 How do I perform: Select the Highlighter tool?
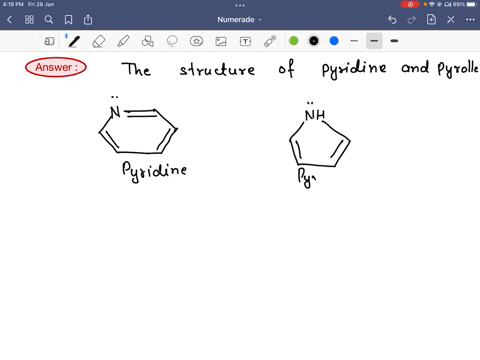click(x=123, y=41)
